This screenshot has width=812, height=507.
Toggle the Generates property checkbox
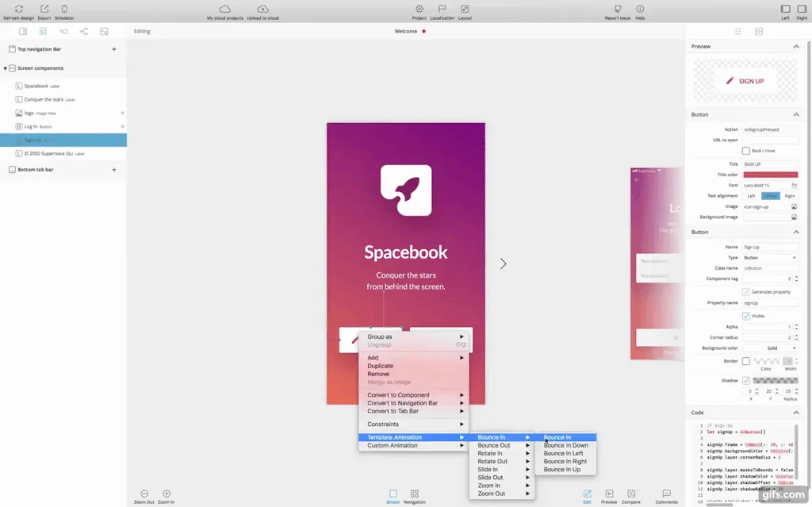pos(745,292)
